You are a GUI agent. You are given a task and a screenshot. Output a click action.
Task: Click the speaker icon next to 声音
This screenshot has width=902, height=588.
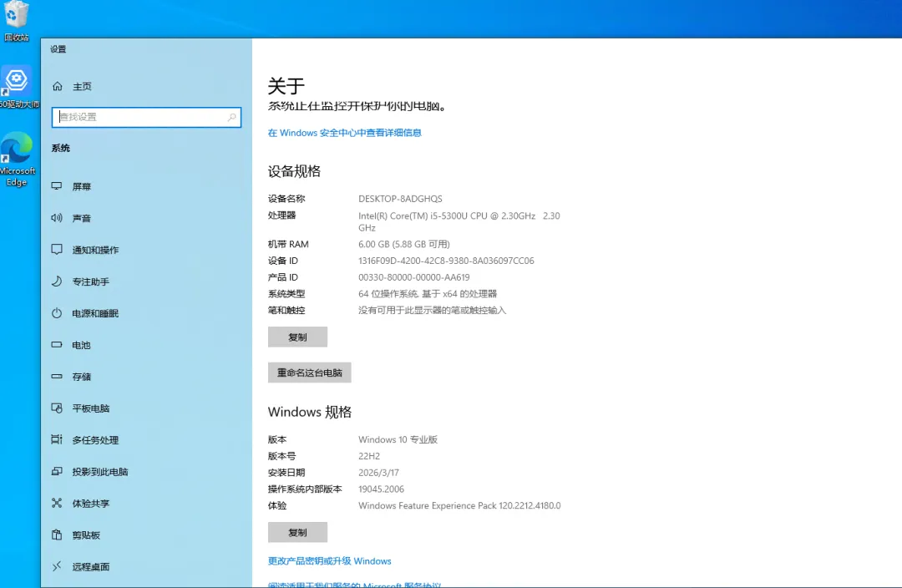click(57, 218)
